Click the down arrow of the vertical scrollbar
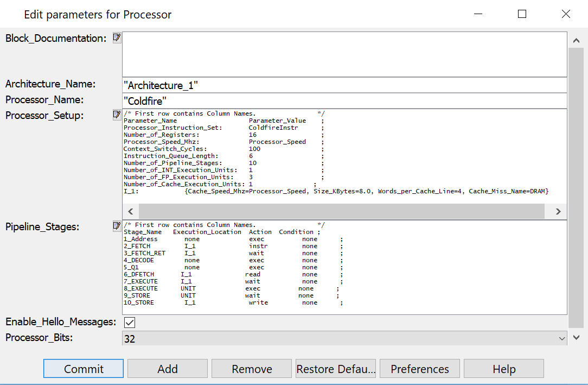This screenshot has width=588, height=385. [x=576, y=337]
